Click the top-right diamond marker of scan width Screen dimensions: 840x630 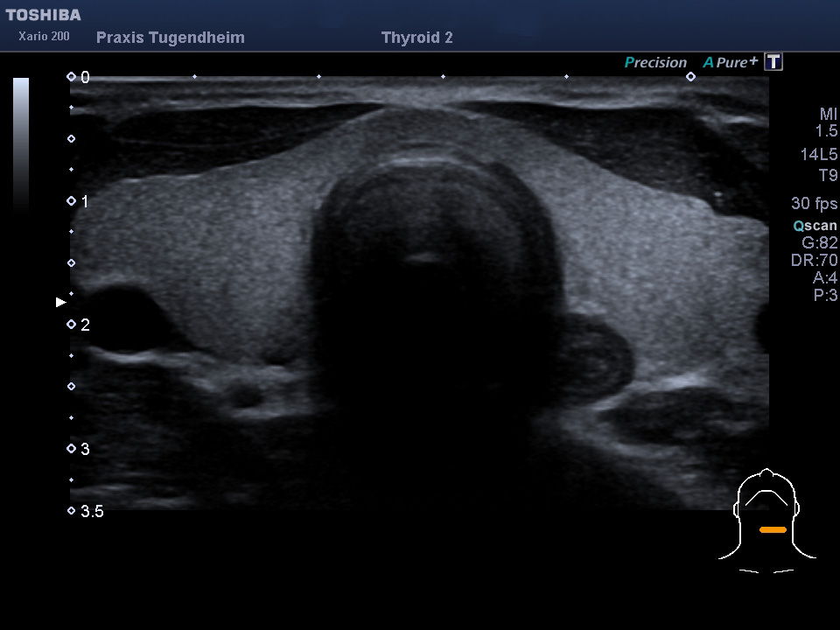coord(690,77)
